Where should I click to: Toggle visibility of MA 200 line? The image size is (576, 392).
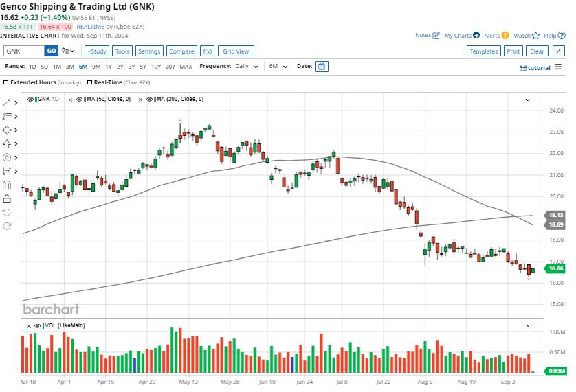coord(150,100)
